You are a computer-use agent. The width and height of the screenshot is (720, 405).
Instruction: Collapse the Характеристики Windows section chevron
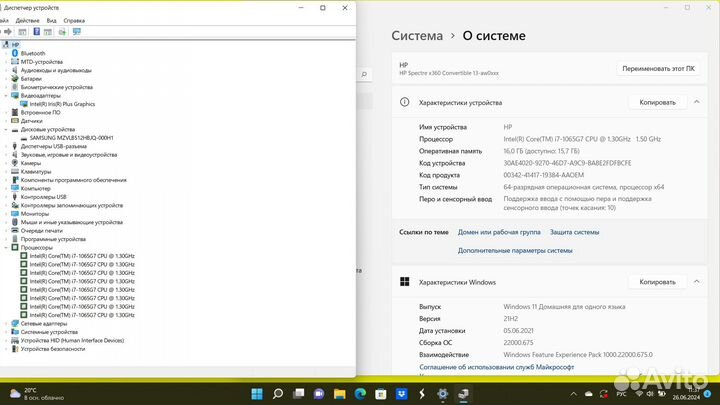click(697, 281)
